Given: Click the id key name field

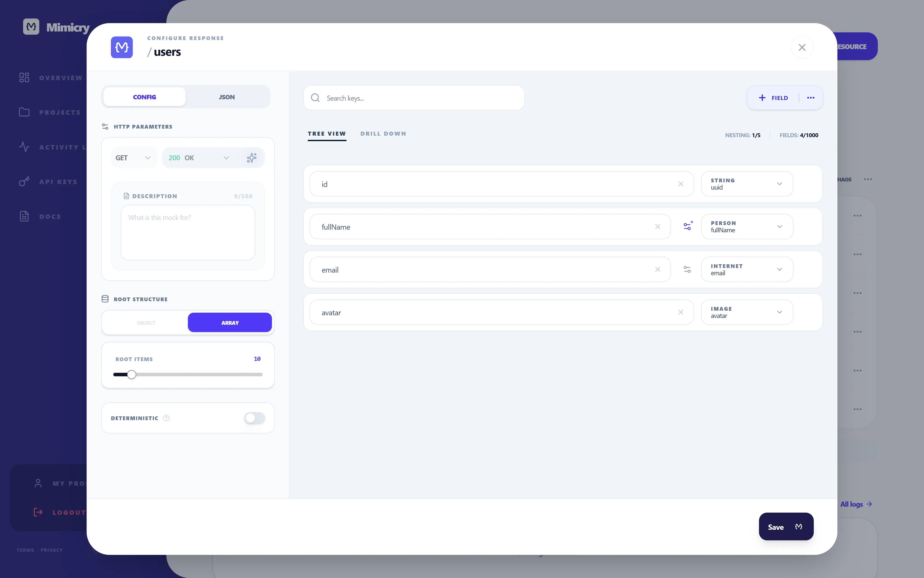Looking at the screenshot, I should (x=502, y=184).
